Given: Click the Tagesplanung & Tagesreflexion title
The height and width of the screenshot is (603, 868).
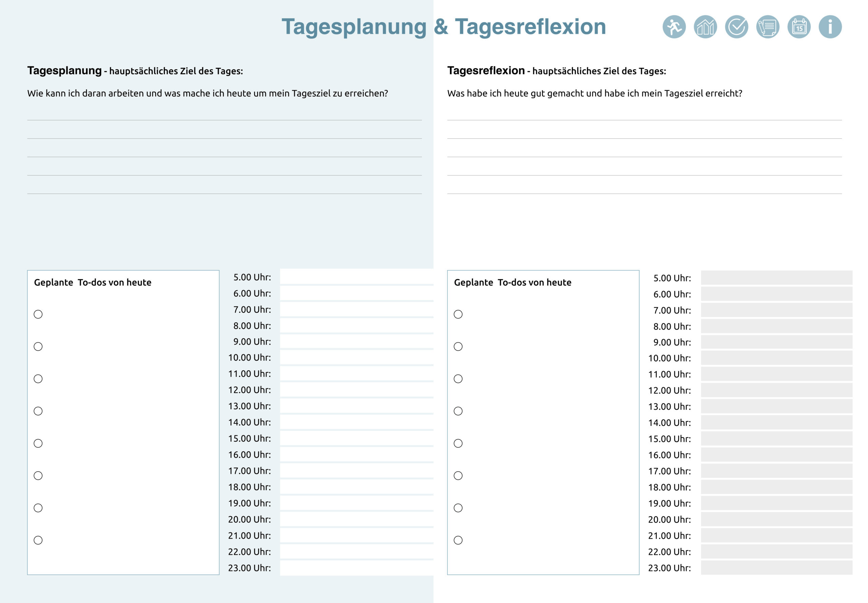Looking at the screenshot, I should click(x=443, y=27).
